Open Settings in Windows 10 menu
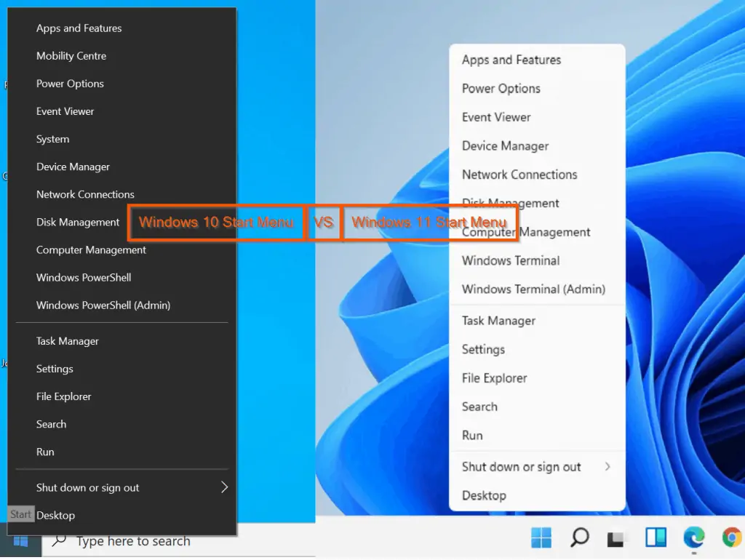Viewport: 745px width, 560px height. click(x=122, y=369)
